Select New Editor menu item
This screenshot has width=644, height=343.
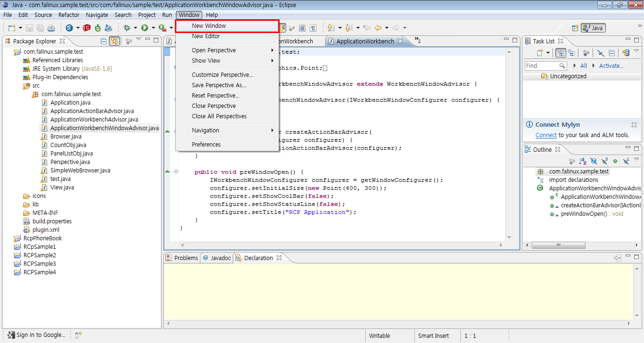tap(227, 36)
